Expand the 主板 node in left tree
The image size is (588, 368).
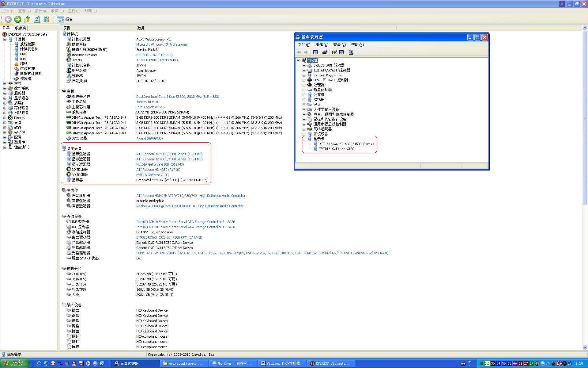click(x=5, y=83)
